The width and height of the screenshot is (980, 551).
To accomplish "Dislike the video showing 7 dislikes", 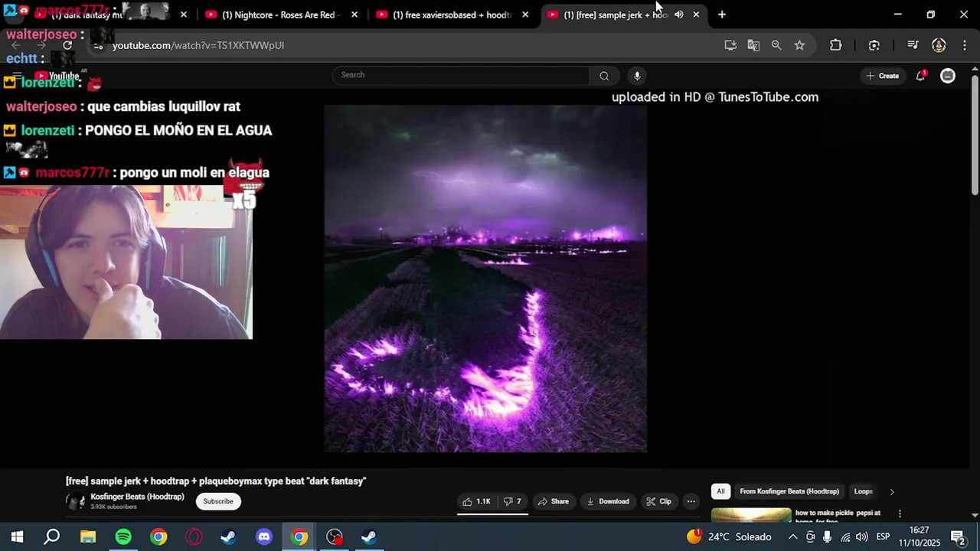I will (x=512, y=501).
